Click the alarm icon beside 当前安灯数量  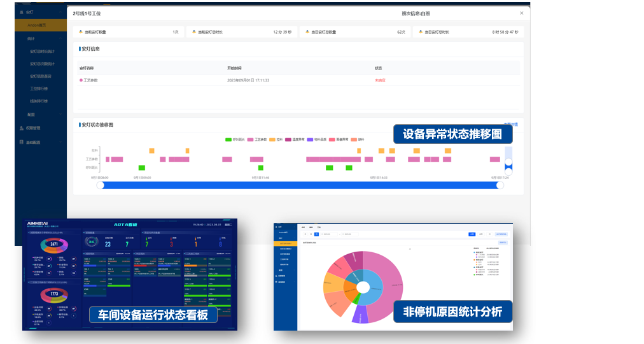click(80, 32)
